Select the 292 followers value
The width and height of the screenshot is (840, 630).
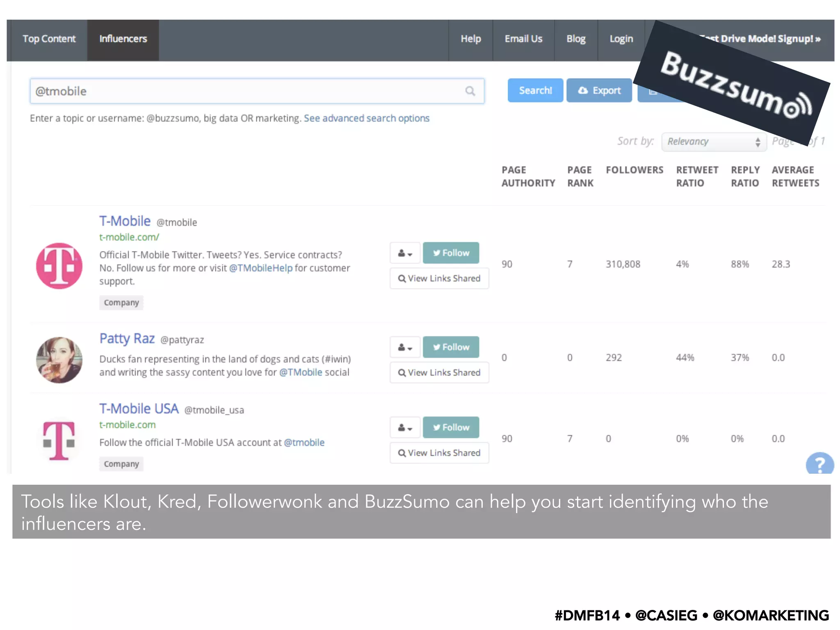614,358
